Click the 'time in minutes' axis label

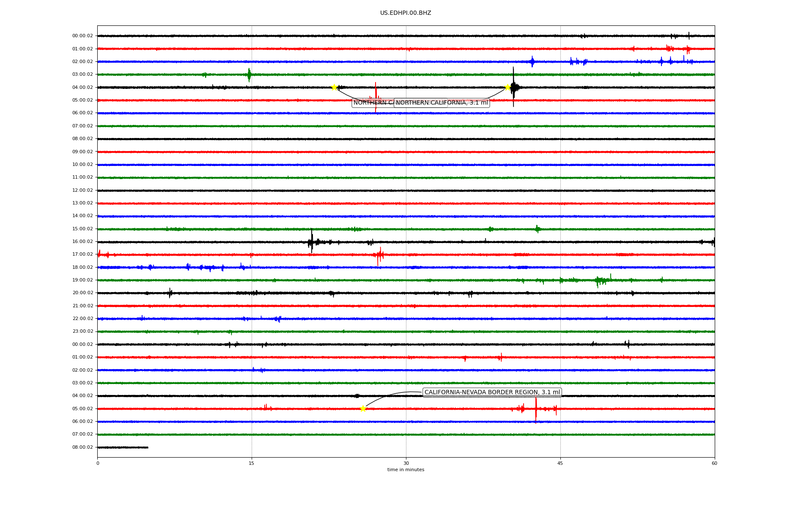(406, 470)
